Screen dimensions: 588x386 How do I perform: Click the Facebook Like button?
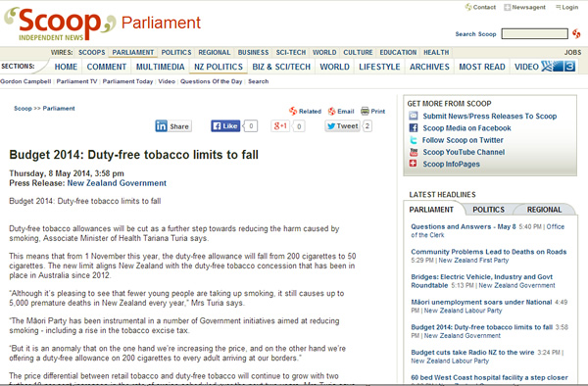(225, 126)
